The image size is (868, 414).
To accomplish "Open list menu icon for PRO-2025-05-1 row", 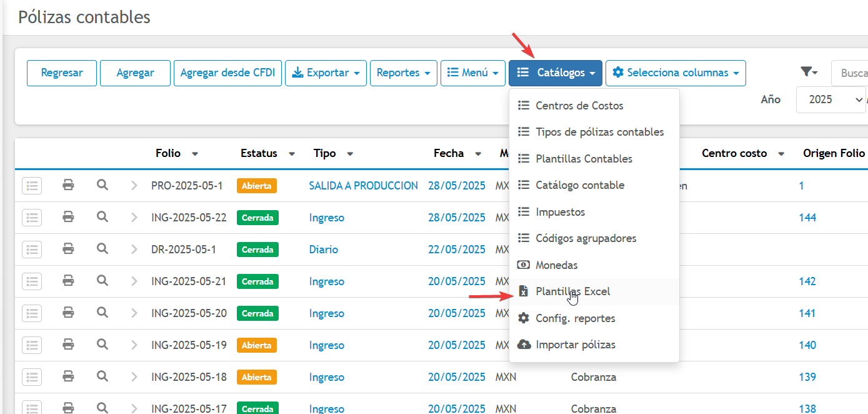I will pos(32,185).
